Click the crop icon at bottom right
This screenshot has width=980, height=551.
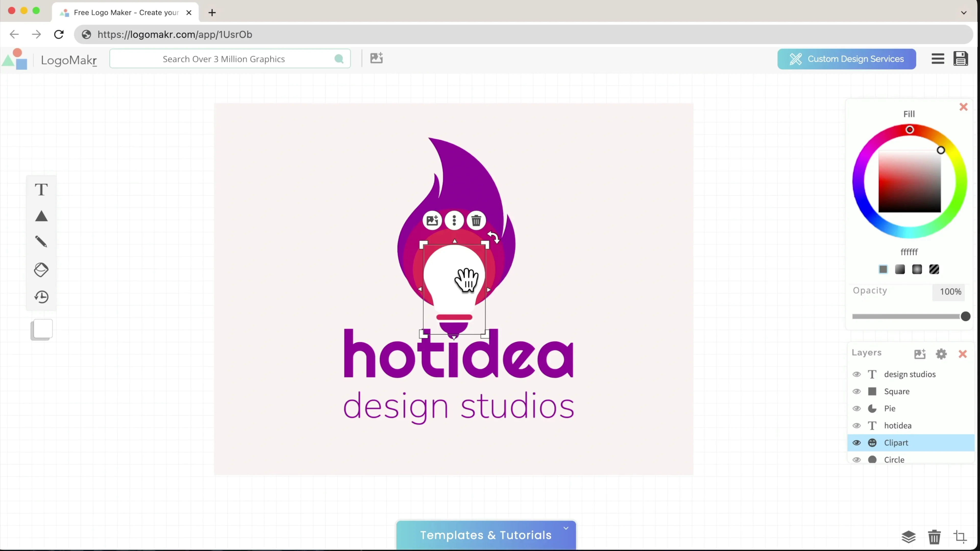coord(960,537)
